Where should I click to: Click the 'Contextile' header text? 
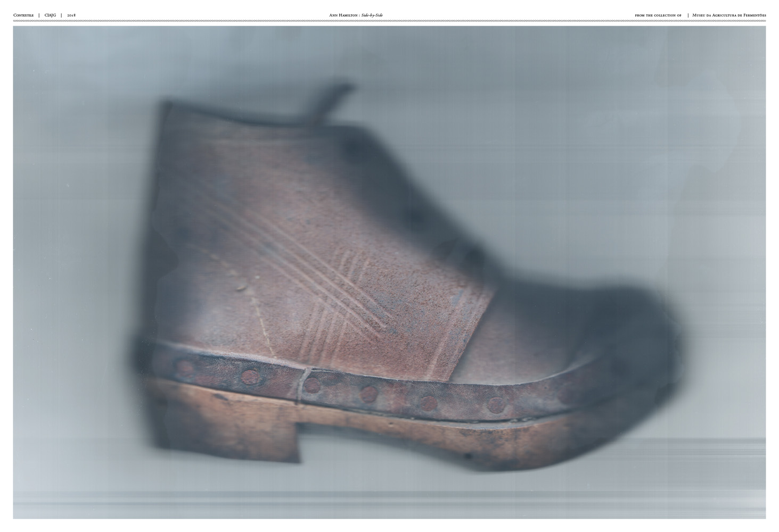[x=23, y=15]
